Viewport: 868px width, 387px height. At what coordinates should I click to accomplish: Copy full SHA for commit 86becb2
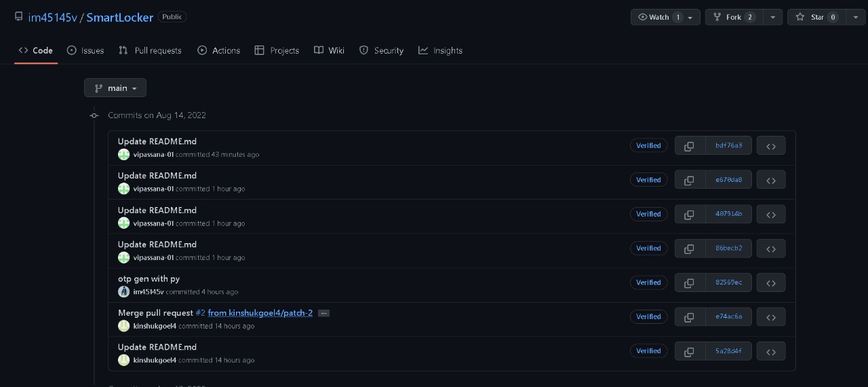point(690,248)
